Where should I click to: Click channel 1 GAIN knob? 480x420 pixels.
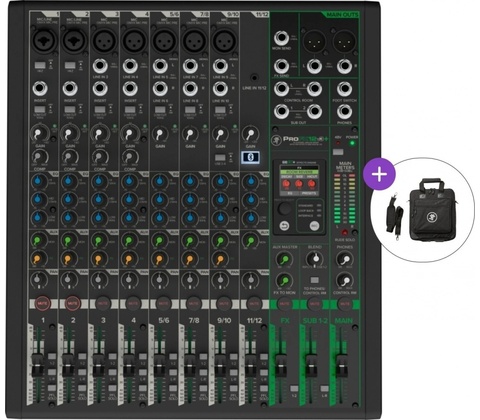[39, 134]
